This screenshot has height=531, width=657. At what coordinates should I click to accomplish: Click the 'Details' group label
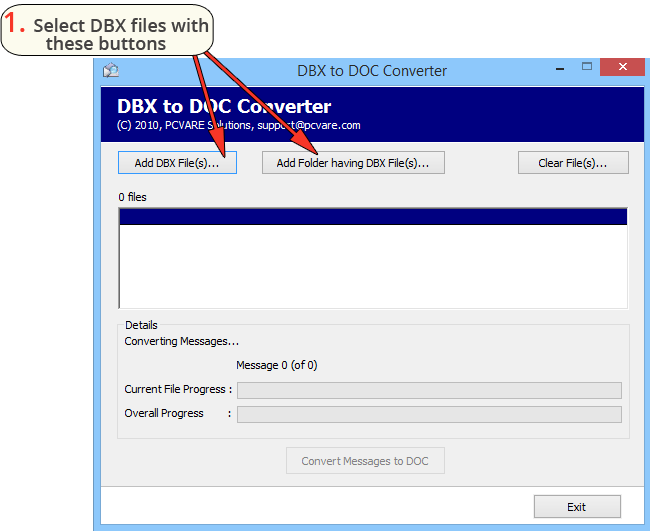pos(141,325)
